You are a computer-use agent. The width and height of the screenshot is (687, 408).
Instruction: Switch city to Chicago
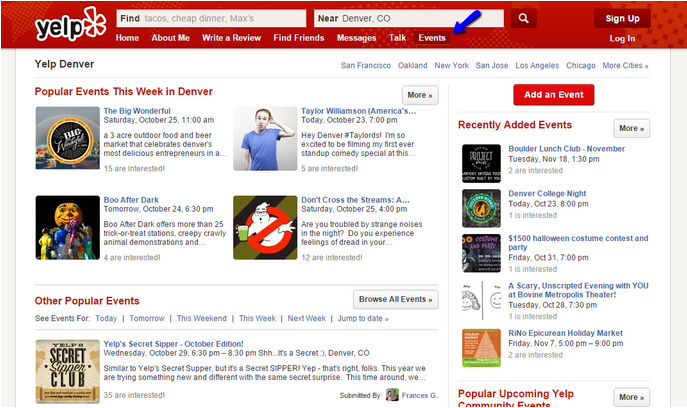pos(581,65)
